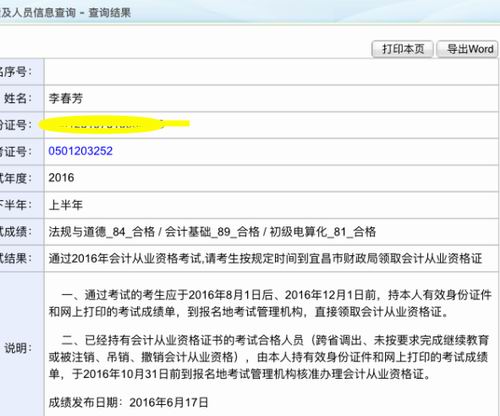Select the name value 李春芳
This screenshot has height=416, width=500.
(x=66, y=98)
